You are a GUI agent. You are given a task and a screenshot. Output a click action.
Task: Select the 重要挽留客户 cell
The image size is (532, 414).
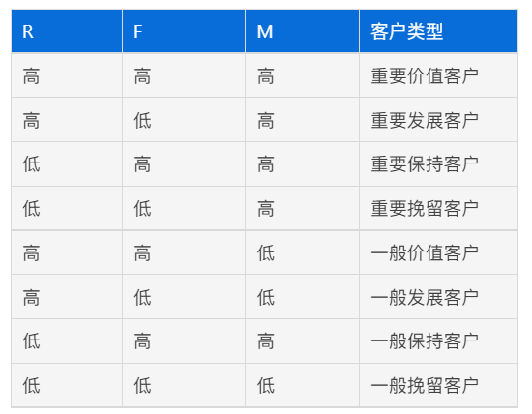point(438,208)
